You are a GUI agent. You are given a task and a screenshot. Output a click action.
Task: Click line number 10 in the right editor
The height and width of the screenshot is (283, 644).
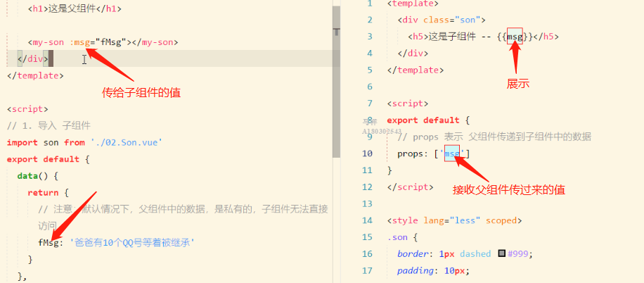(x=367, y=153)
